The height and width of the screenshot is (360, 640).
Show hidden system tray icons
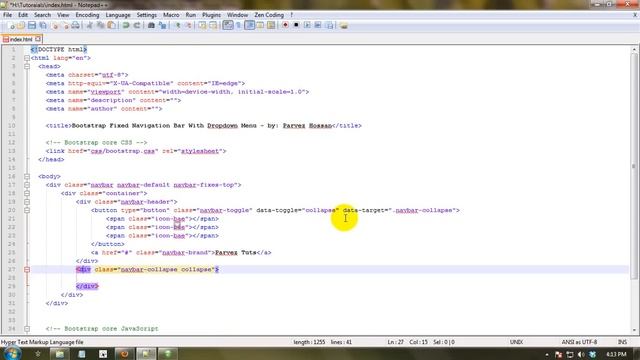pos(547,355)
